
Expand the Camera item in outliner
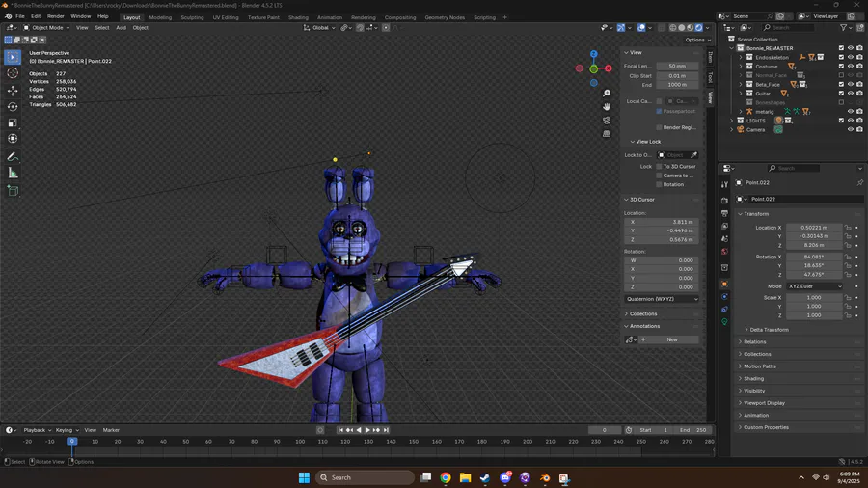coord(732,130)
